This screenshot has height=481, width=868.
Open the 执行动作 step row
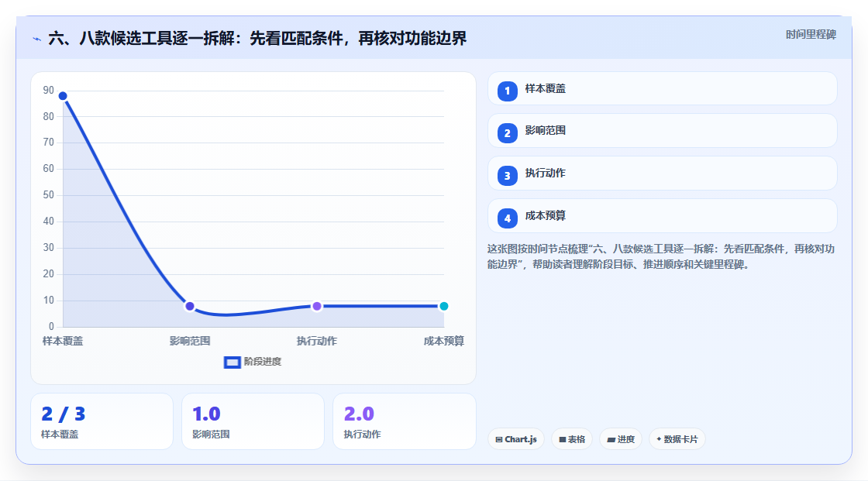(662, 174)
